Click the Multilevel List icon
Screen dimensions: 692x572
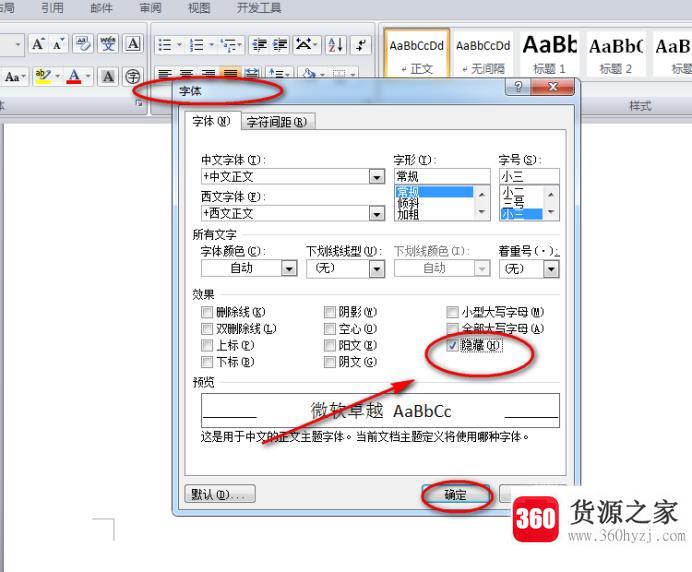tap(231, 45)
